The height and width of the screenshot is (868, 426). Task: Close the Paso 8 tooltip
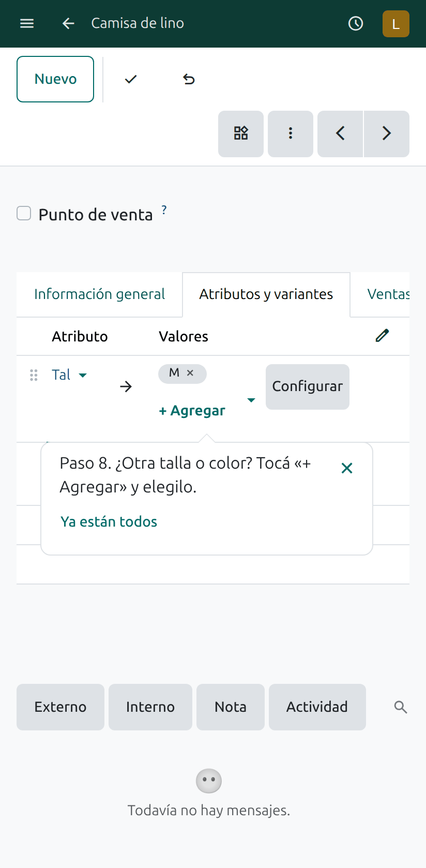347,468
